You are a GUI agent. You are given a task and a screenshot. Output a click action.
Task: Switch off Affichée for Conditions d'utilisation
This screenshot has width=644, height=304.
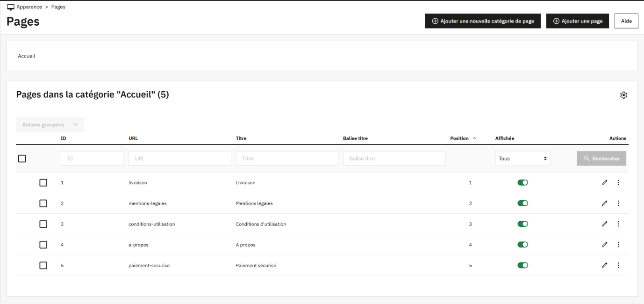(522, 224)
